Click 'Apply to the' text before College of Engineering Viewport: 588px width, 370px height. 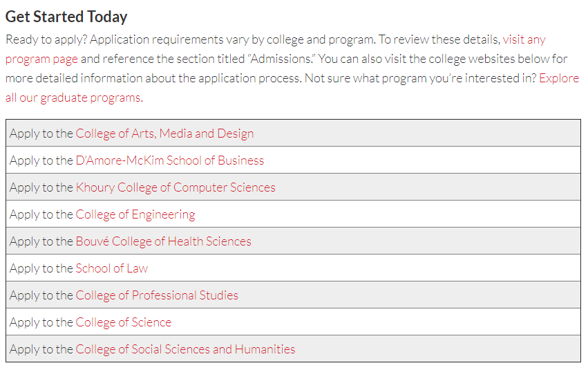pos(41,214)
